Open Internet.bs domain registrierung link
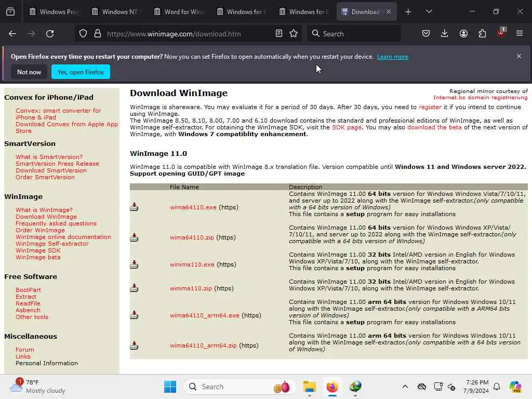 pyautogui.click(x=480, y=97)
